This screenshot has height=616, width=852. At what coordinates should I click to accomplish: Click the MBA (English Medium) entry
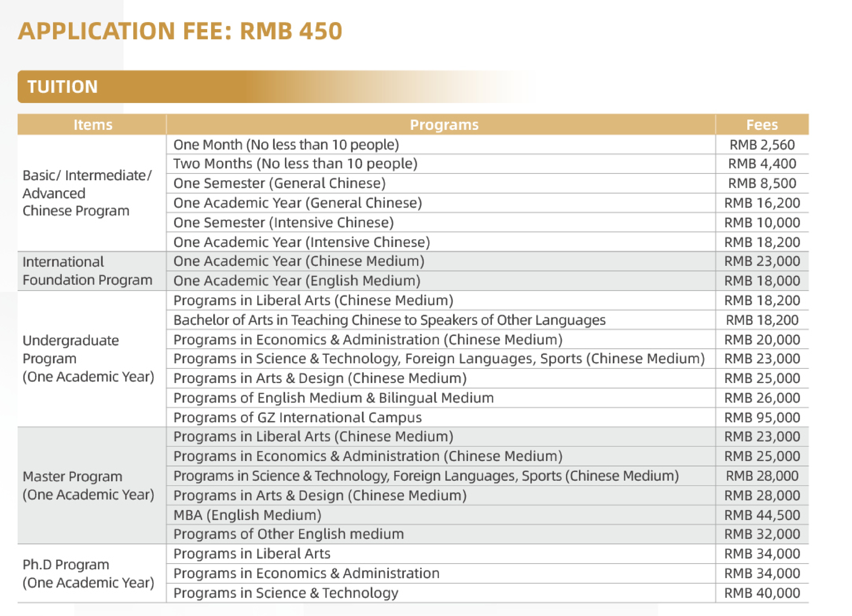pos(247,515)
